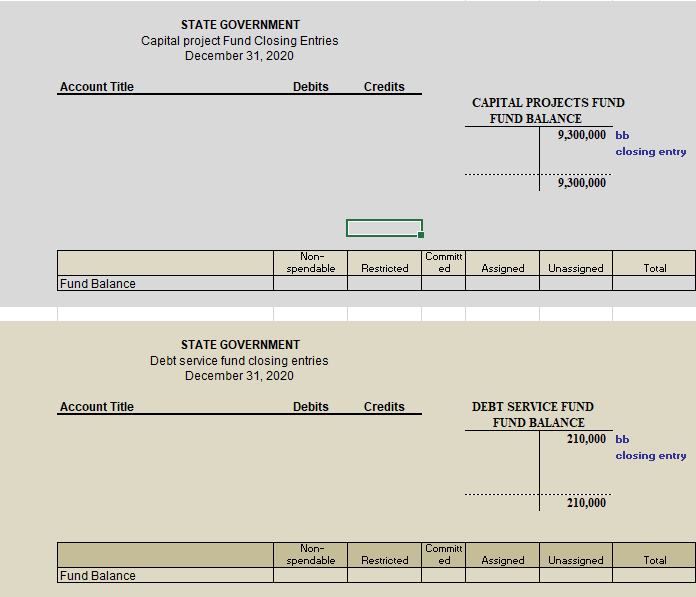Click Restricted cell in Capital project Fund Balance row
The image size is (696, 597).
click(x=384, y=284)
